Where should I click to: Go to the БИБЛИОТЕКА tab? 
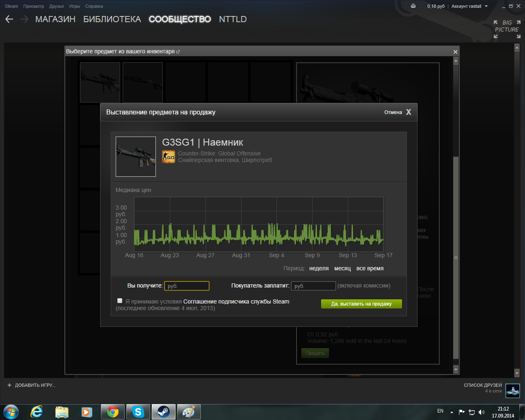click(x=112, y=19)
